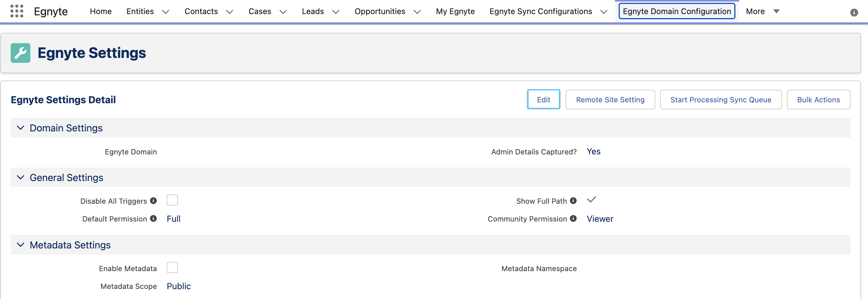Open the Opportunities tab
Screen dimensions: 868x299
[380, 11]
